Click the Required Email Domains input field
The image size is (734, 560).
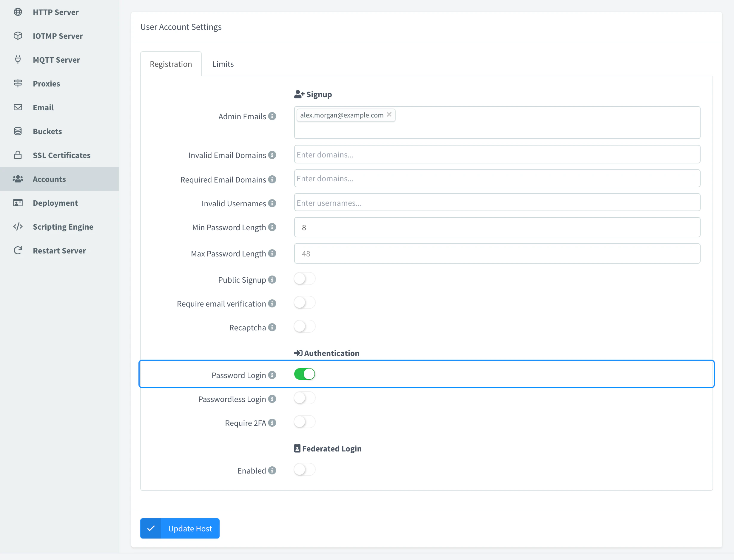coord(497,178)
